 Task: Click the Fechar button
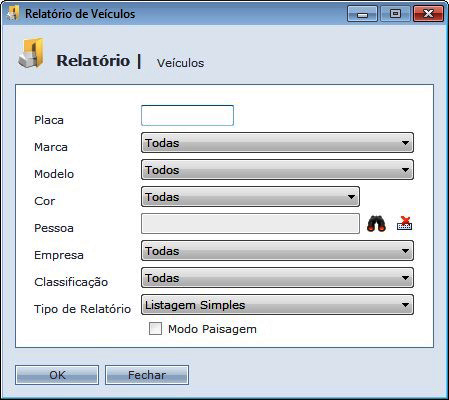[147, 375]
